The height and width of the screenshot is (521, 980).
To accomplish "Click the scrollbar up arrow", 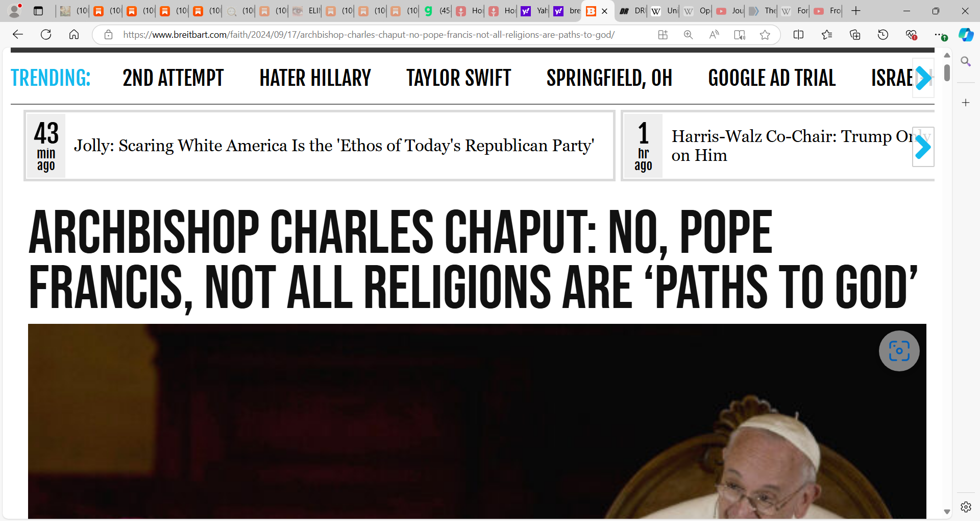I will 947,55.
